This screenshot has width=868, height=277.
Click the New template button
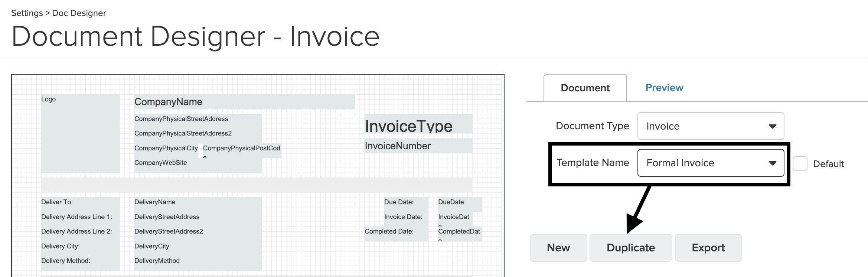tap(558, 248)
